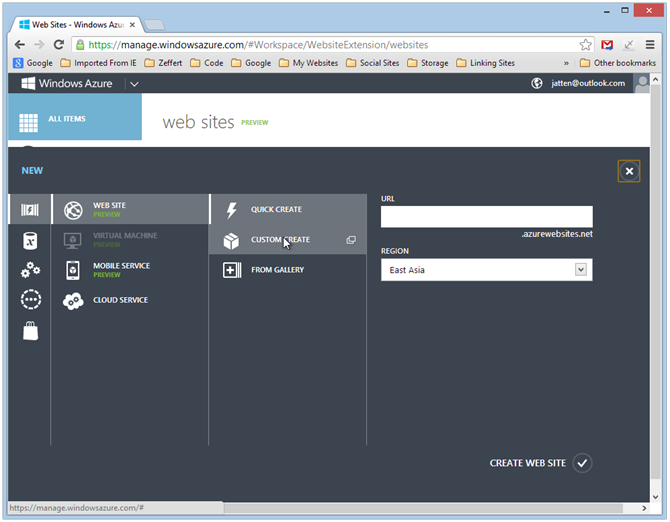This screenshot has width=670, height=522.
Task: Open a new browser tab
Action: click(154, 25)
